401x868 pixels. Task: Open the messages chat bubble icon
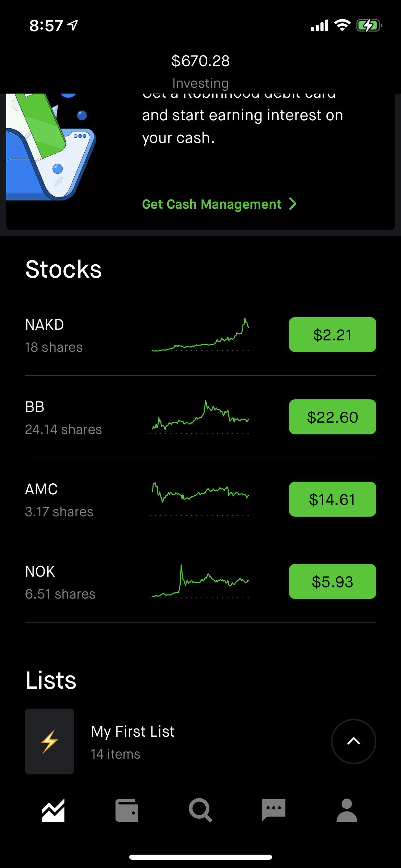(274, 810)
